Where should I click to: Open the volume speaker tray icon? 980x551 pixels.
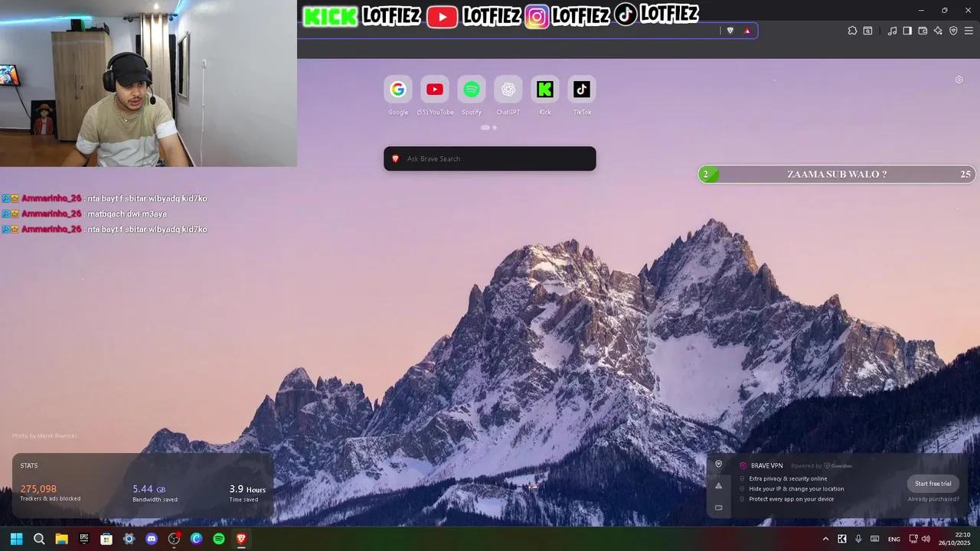(x=926, y=539)
